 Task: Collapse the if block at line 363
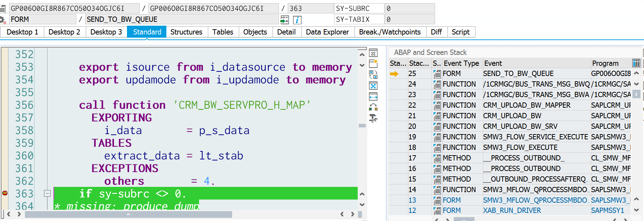tap(47, 193)
